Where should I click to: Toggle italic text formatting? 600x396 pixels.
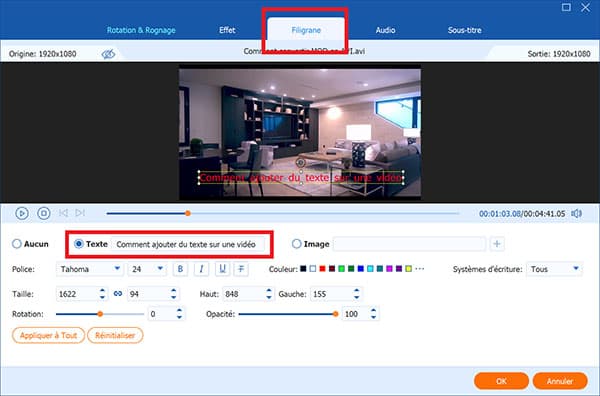pos(201,269)
